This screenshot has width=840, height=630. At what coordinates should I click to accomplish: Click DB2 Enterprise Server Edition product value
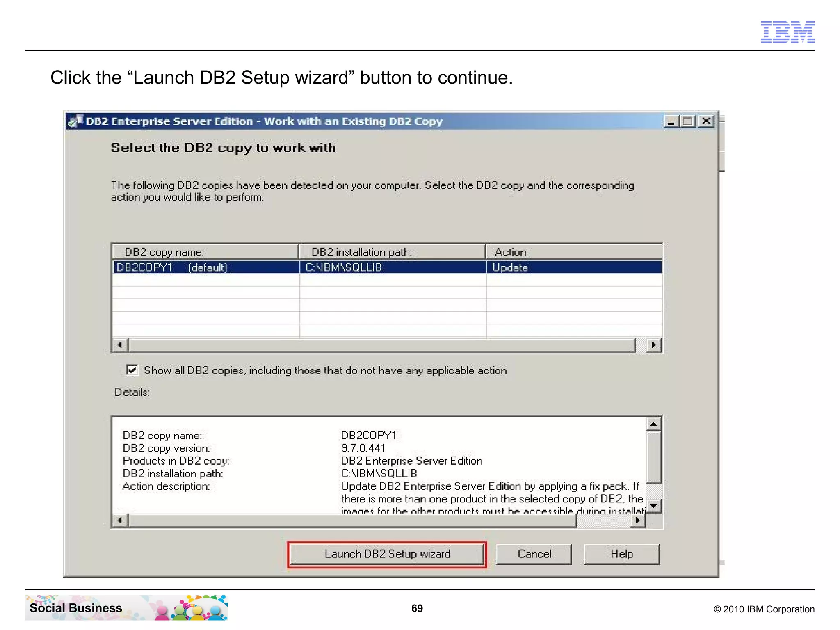click(x=411, y=461)
